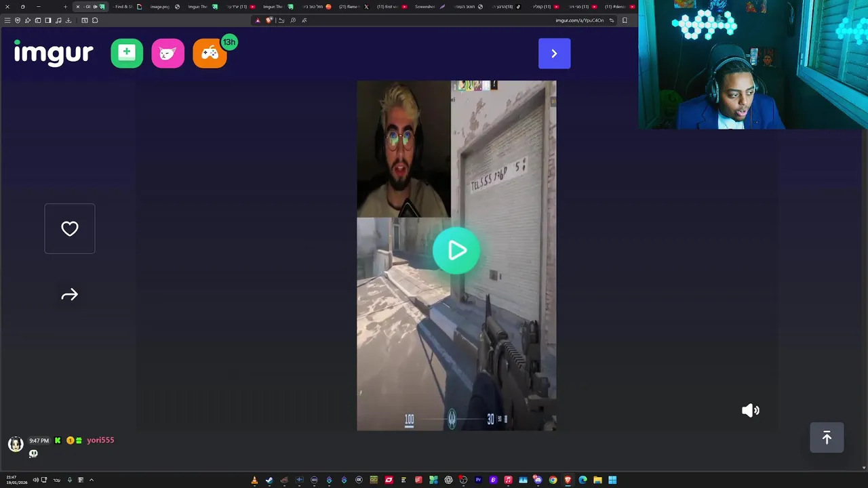Open the browser hamburger menu
Viewport: 868px width, 488px height.
click(x=7, y=20)
